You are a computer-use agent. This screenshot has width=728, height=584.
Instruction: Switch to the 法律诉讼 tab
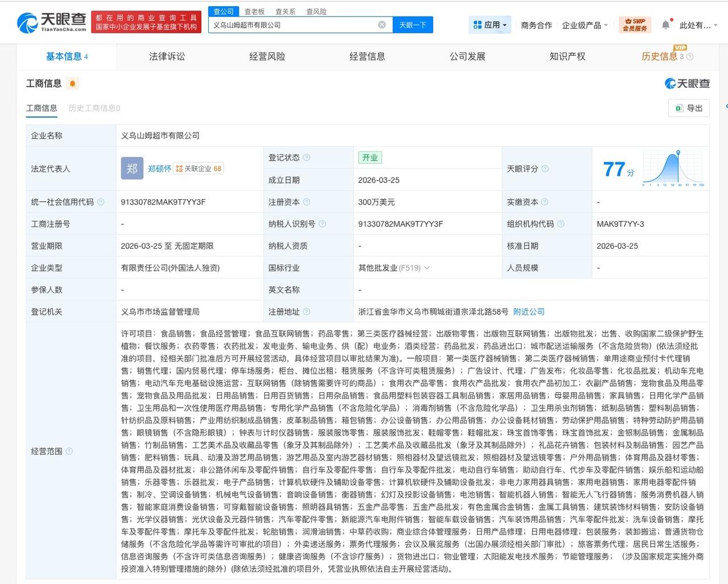click(166, 56)
